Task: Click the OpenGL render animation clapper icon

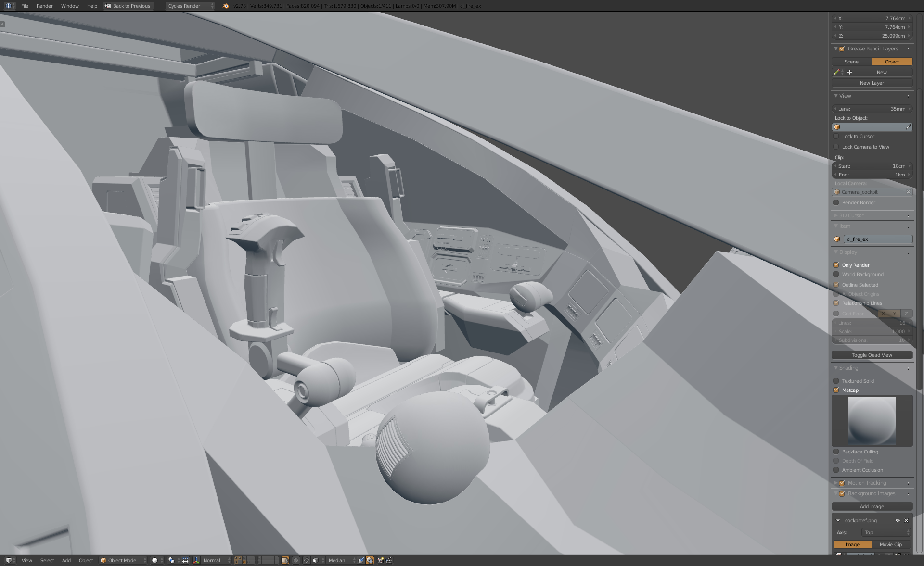Action: click(x=389, y=560)
